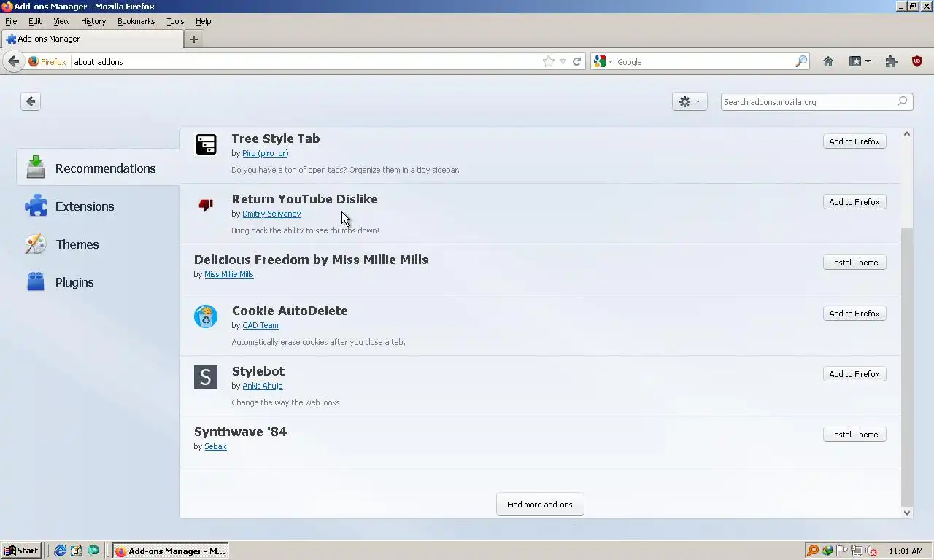Install the Synthwave '84 theme
934x560 pixels.
pos(854,435)
